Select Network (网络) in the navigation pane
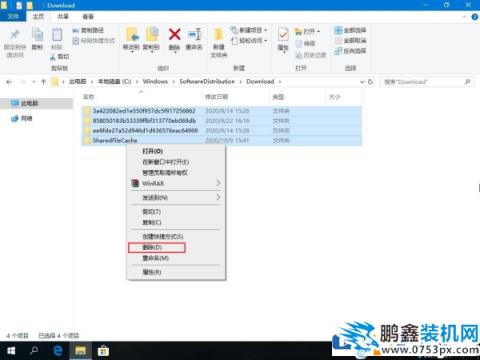Image resolution: width=480 pixels, height=360 pixels. (x=27, y=118)
